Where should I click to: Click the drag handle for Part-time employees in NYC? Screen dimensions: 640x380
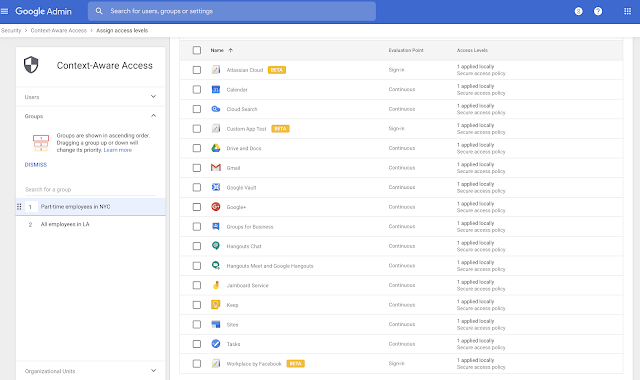pyautogui.click(x=19, y=207)
